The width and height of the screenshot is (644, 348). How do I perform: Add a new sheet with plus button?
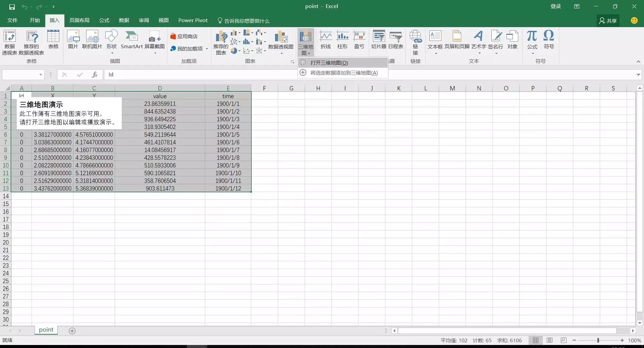pos(72,331)
